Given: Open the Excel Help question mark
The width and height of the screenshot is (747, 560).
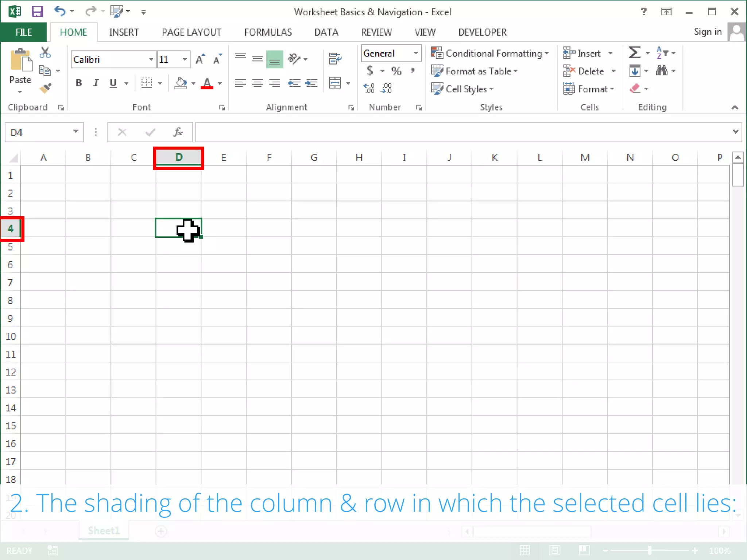Looking at the screenshot, I should point(644,12).
